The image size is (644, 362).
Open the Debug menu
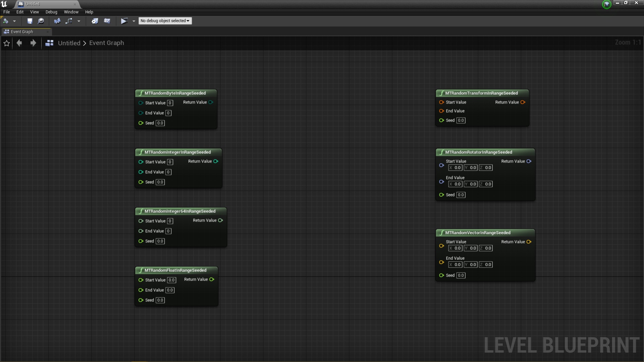tap(51, 12)
